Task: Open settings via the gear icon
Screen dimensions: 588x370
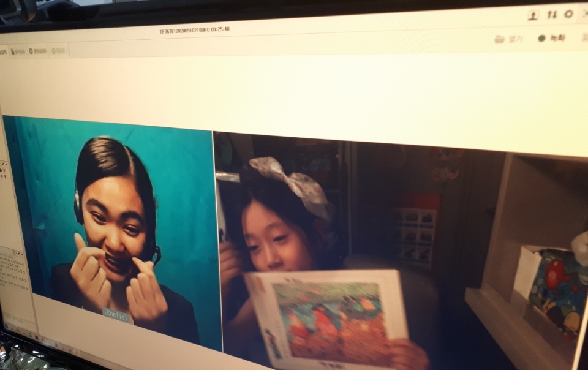Action: (569, 13)
